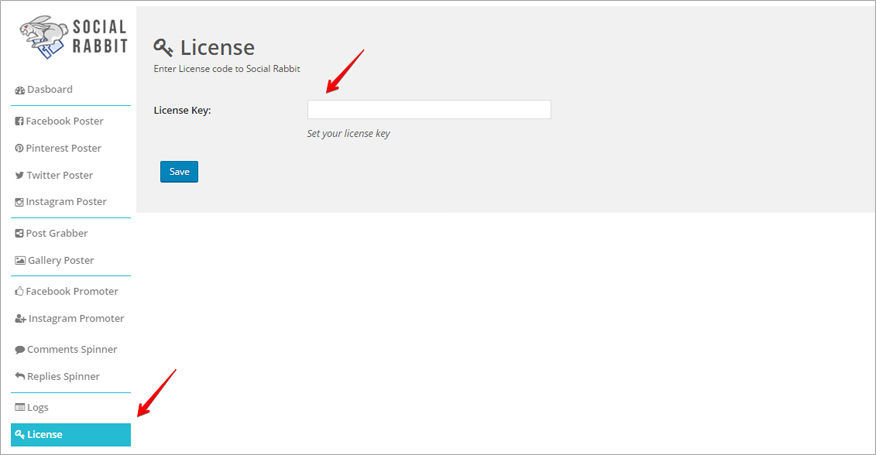The image size is (876, 455).
Task: Click the picture icon beside Gallery Poster
Action: [x=20, y=260]
